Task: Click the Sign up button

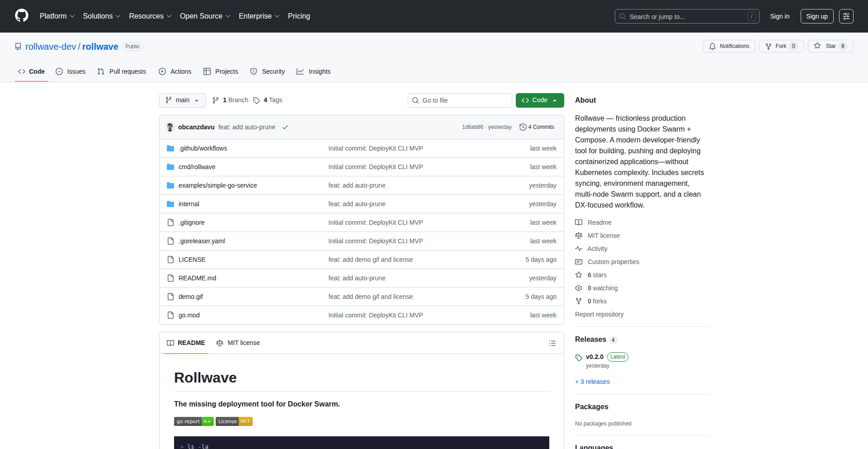Action: 816,16
